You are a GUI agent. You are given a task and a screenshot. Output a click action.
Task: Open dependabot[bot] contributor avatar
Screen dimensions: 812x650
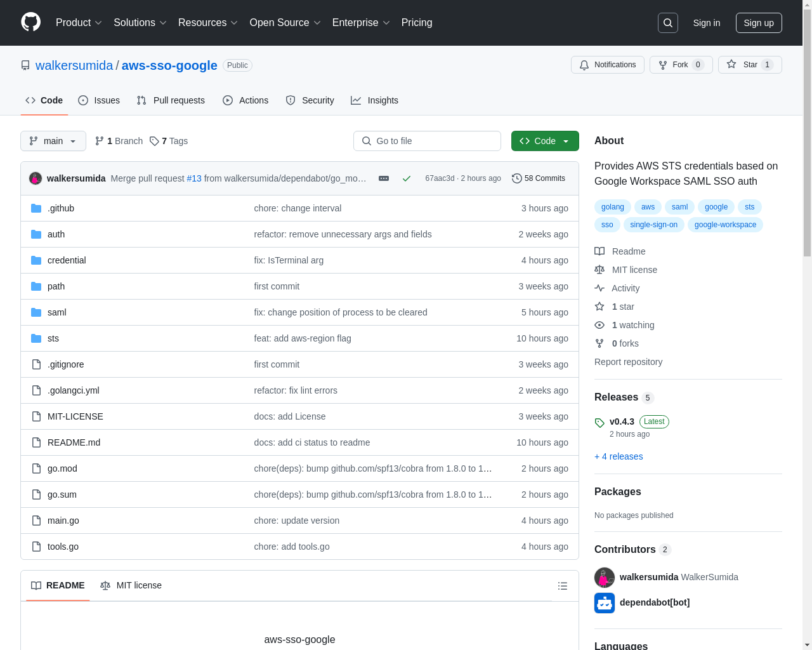point(605,602)
